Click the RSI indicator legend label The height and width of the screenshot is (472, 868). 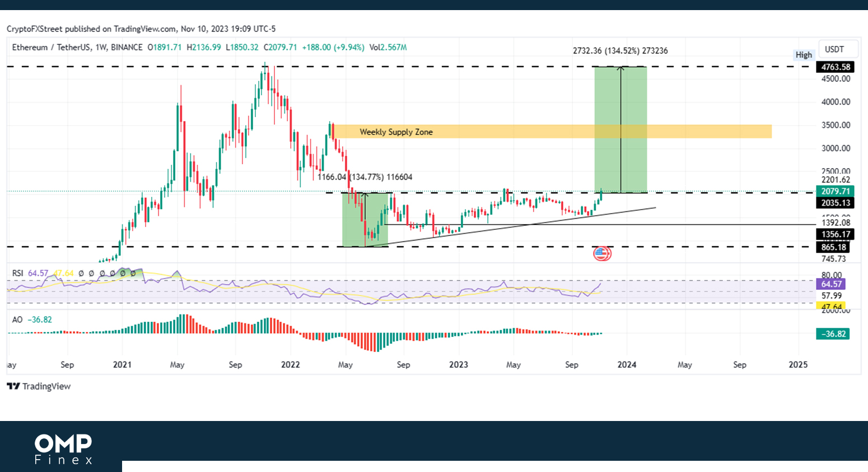[x=18, y=274]
